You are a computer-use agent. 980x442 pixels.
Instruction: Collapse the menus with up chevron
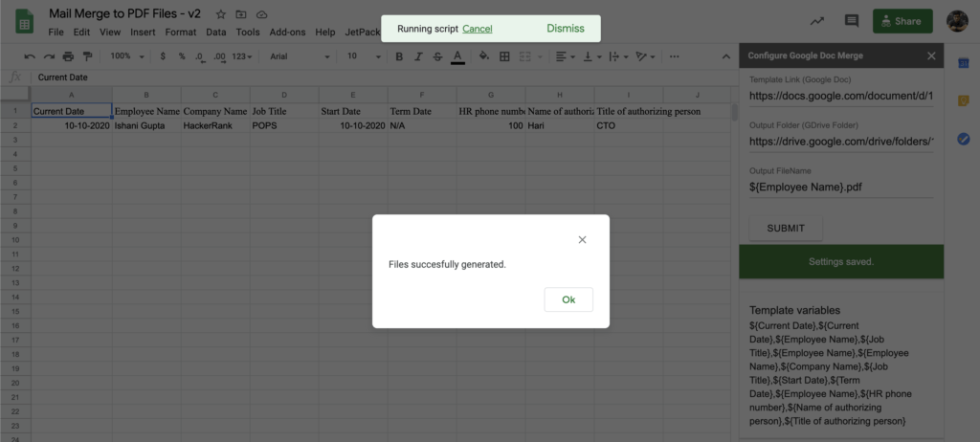(725, 56)
